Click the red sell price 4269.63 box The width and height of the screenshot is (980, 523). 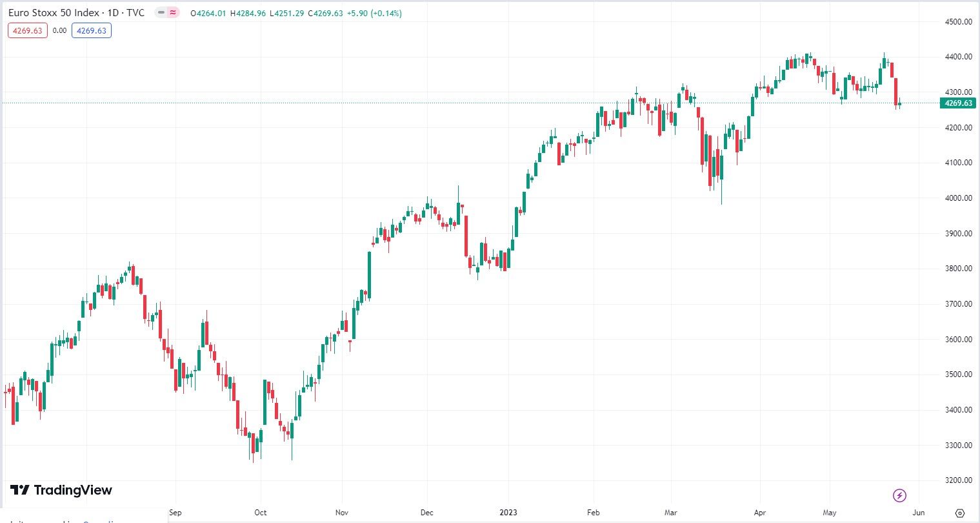pos(28,30)
